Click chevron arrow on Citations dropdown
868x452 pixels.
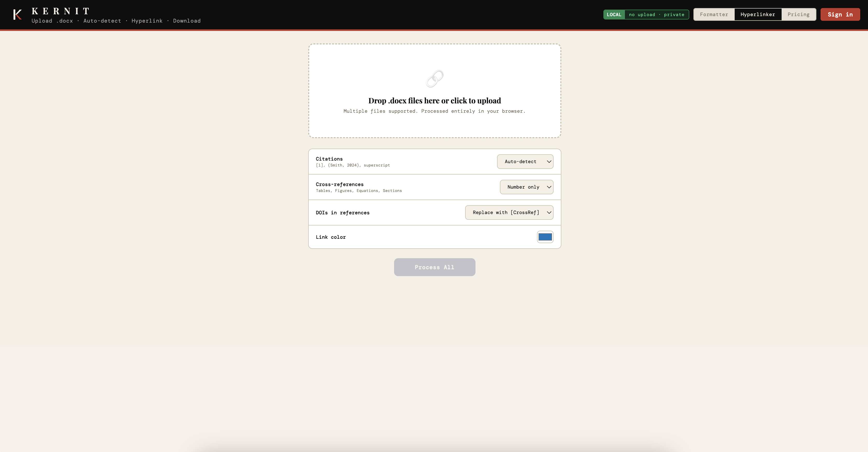click(x=549, y=162)
